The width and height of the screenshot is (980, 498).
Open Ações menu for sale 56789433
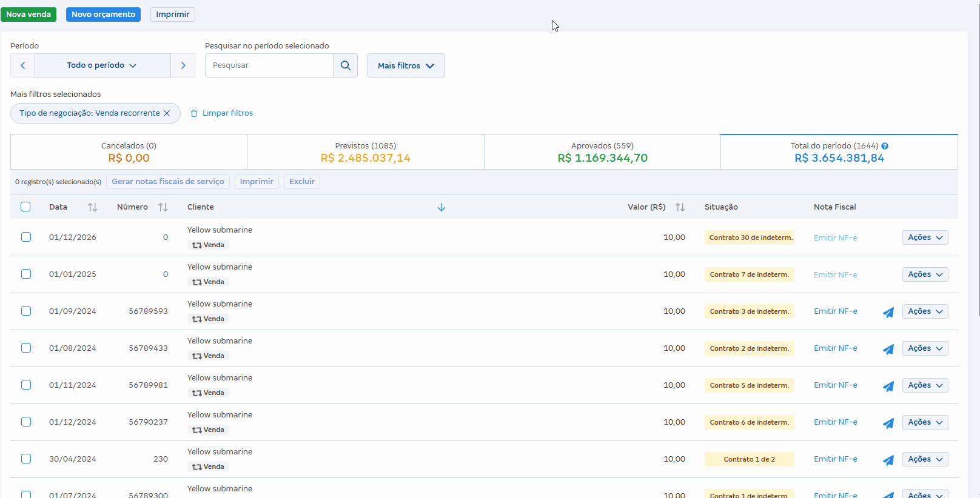(925, 348)
